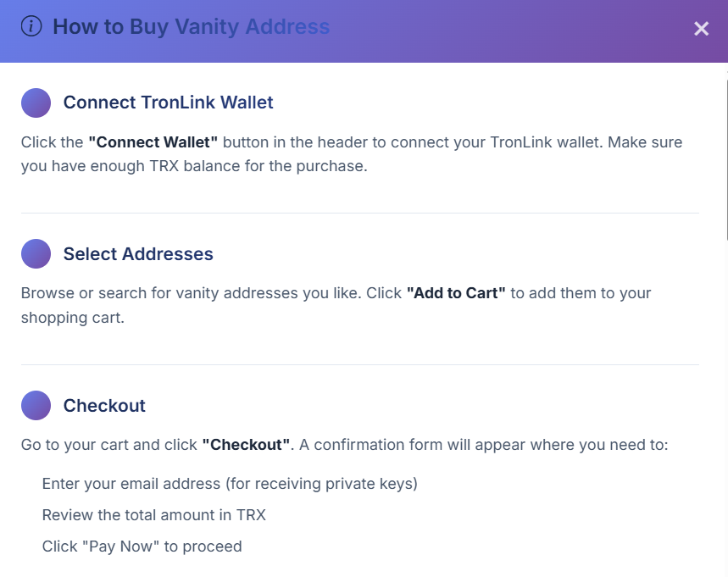The image size is (728, 577).
Task: Click "Review the total amount in TRX" item
Action: [x=154, y=515]
